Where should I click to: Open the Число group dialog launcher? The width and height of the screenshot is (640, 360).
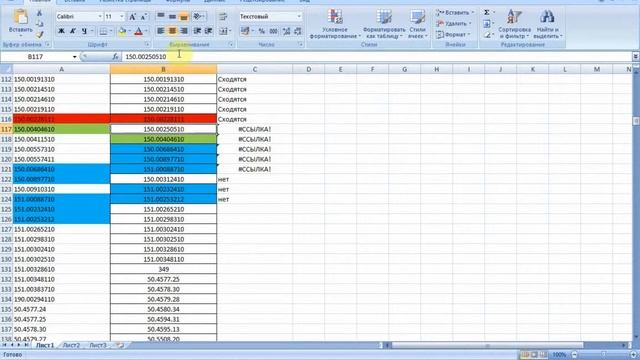pyautogui.click(x=301, y=44)
